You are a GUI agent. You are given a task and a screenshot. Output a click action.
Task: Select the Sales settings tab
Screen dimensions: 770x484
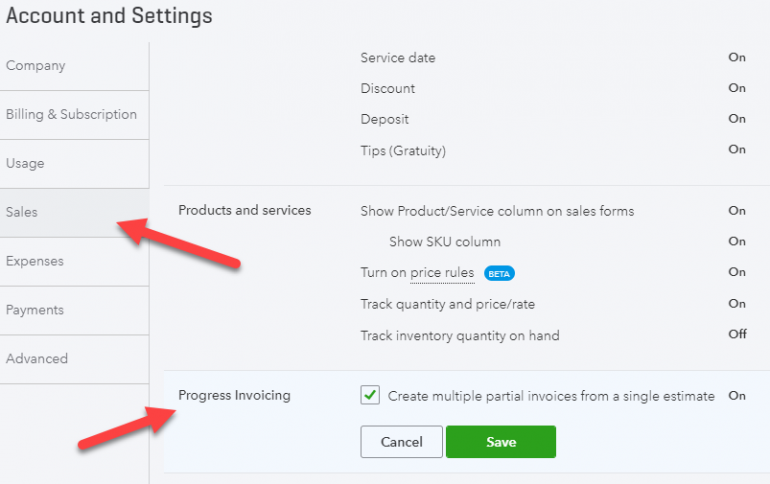coord(22,213)
